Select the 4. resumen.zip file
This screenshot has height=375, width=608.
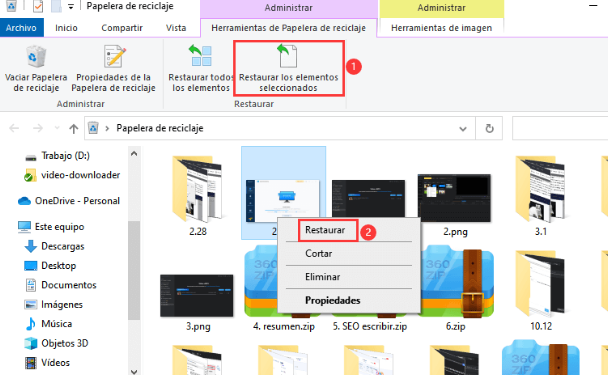tap(284, 326)
